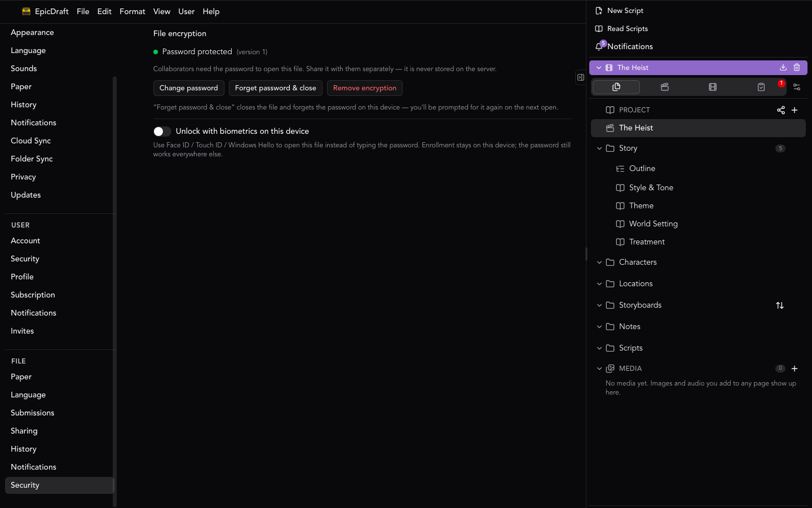812x508 pixels.
Task: Click the red Remove encryption button
Action: pyautogui.click(x=365, y=88)
